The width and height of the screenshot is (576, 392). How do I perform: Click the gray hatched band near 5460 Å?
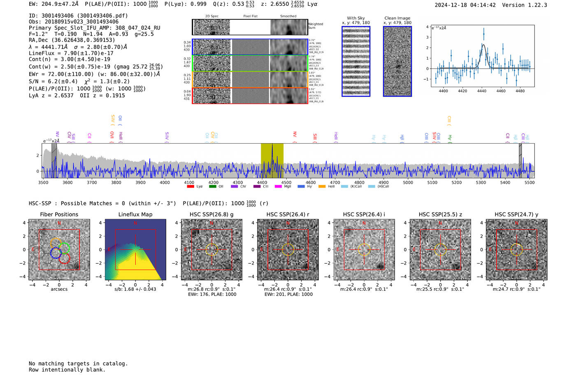pyautogui.click(x=520, y=160)
